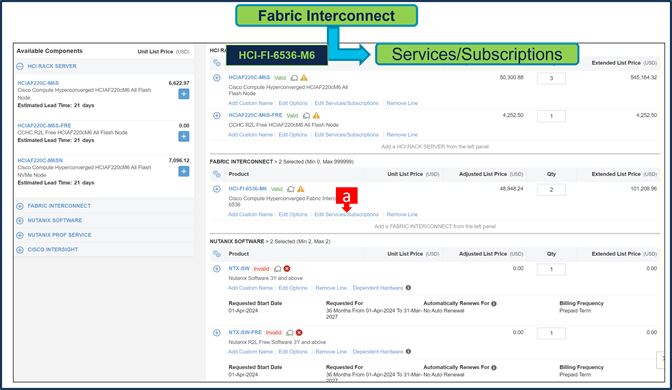Viewport: 672px width, 390px height.
Task: Click link icon in Fabric Interconnect table header
Action: tap(217, 174)
